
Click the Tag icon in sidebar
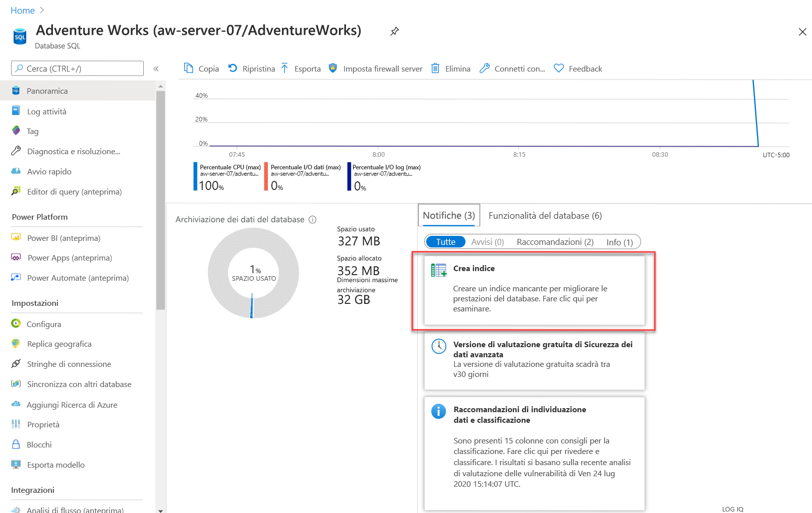pyautogui.click(x=16, y=131)
